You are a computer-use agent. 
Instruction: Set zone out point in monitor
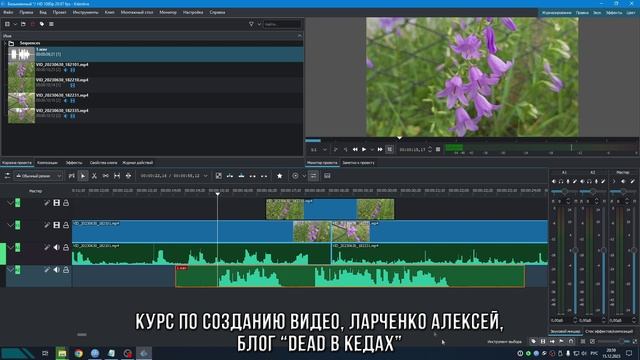point(345,150)
